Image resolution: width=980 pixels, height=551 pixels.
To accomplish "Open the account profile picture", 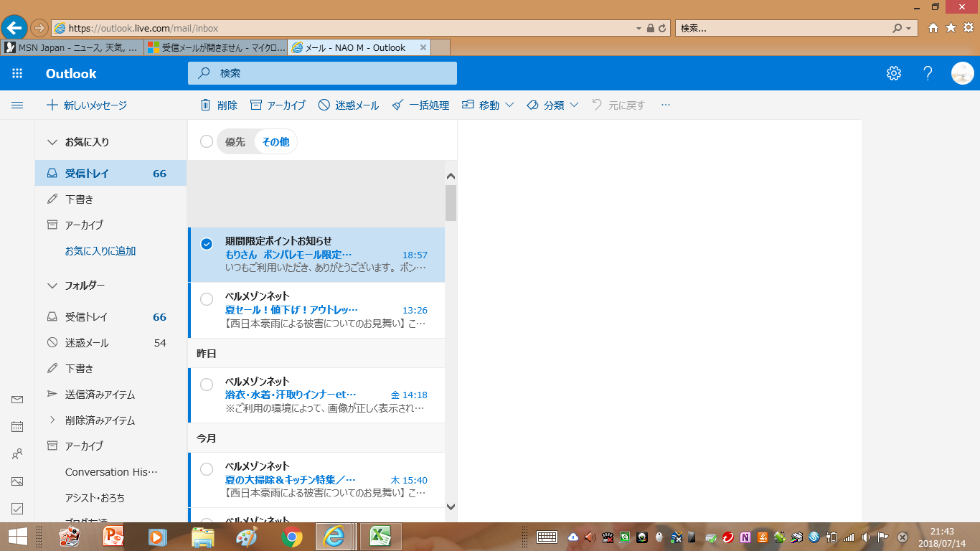I will (x=962, y=73).
